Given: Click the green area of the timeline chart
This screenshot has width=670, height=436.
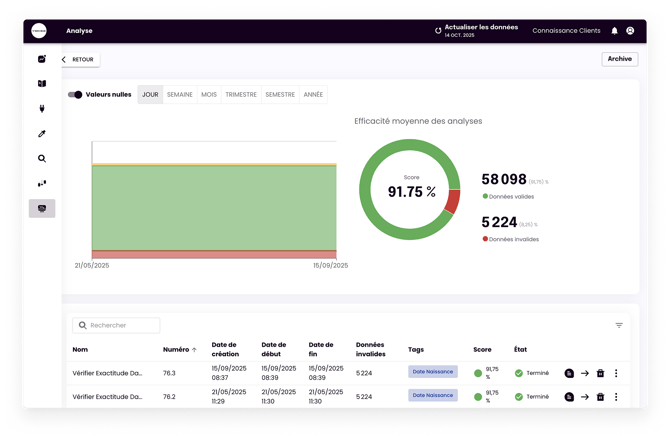Looking at the screenshot, I should [x=214, y=208].
